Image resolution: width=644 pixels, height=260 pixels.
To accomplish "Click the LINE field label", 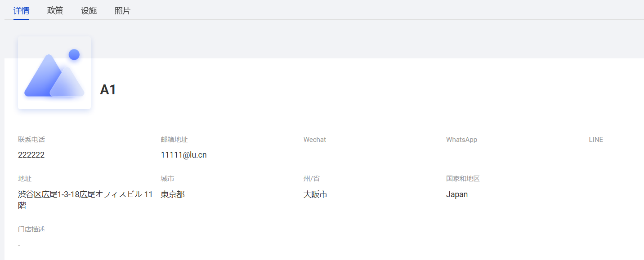I will coord(595,140).
